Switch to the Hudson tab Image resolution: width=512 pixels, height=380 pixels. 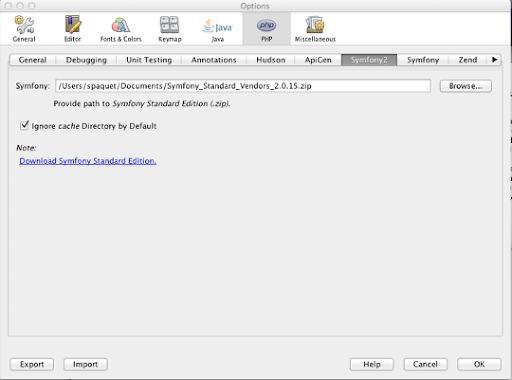[271, 60]
